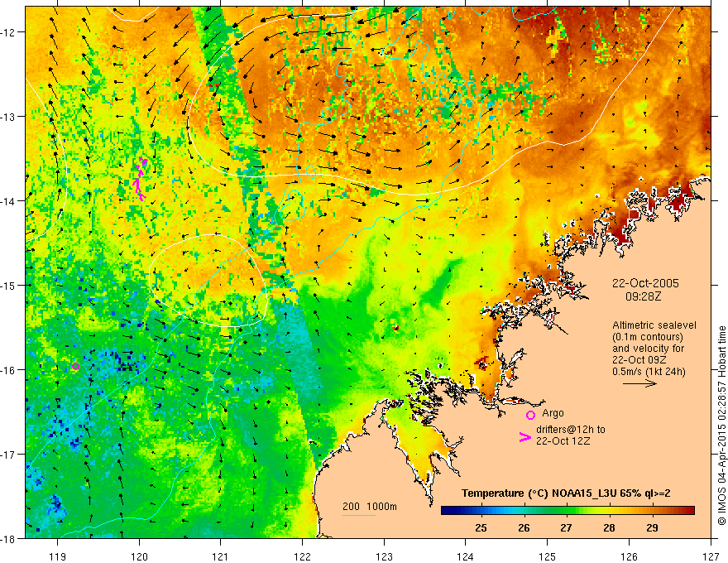Viewport: 728px width, 563px height.
Task: Click the 09:28Z time label
Action: pyautogui.click(x=643, y=296)
